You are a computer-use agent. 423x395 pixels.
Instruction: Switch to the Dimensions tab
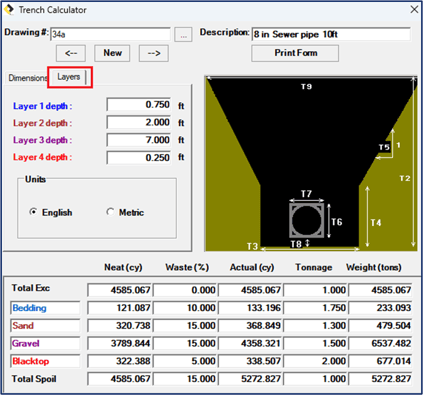[27, 78]
